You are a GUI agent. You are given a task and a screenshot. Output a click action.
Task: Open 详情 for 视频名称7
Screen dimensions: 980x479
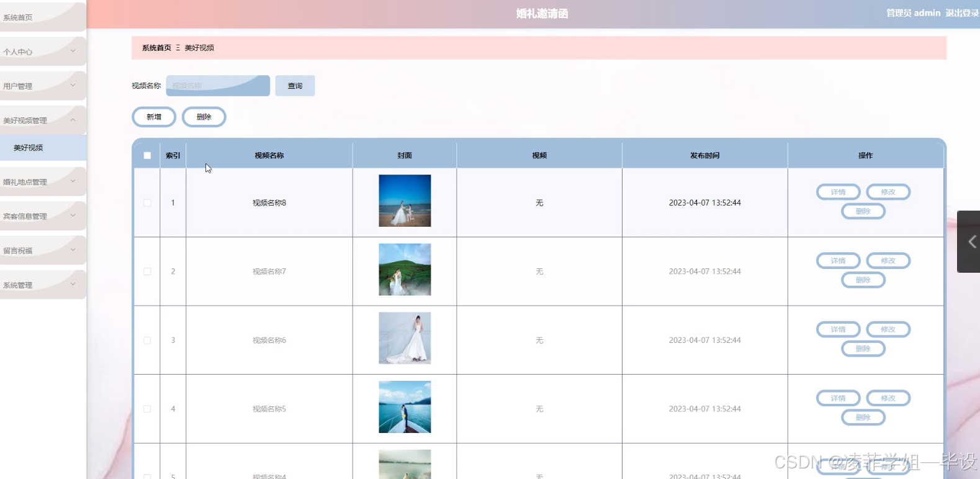tap(838, 261)
